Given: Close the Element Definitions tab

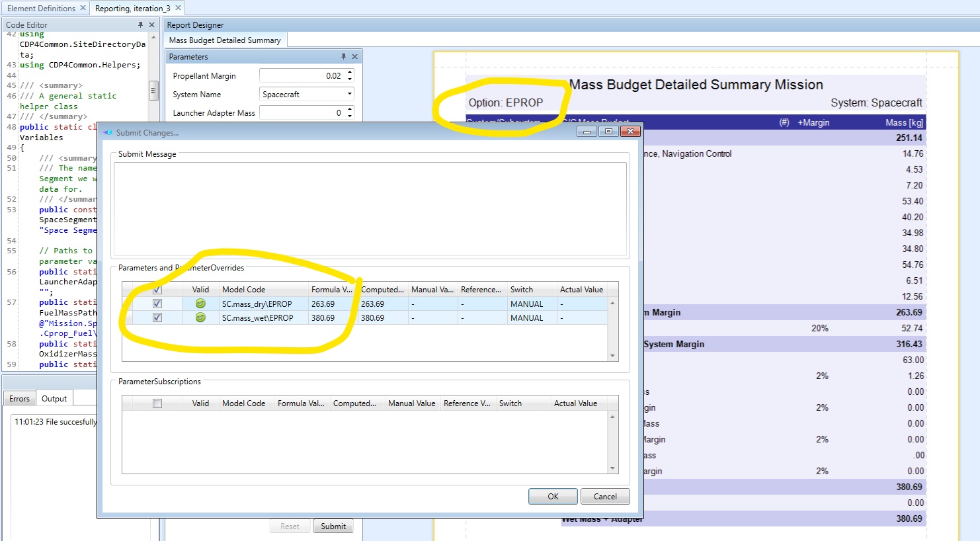Looking at the screenshot, I should (x=83, y=9).
